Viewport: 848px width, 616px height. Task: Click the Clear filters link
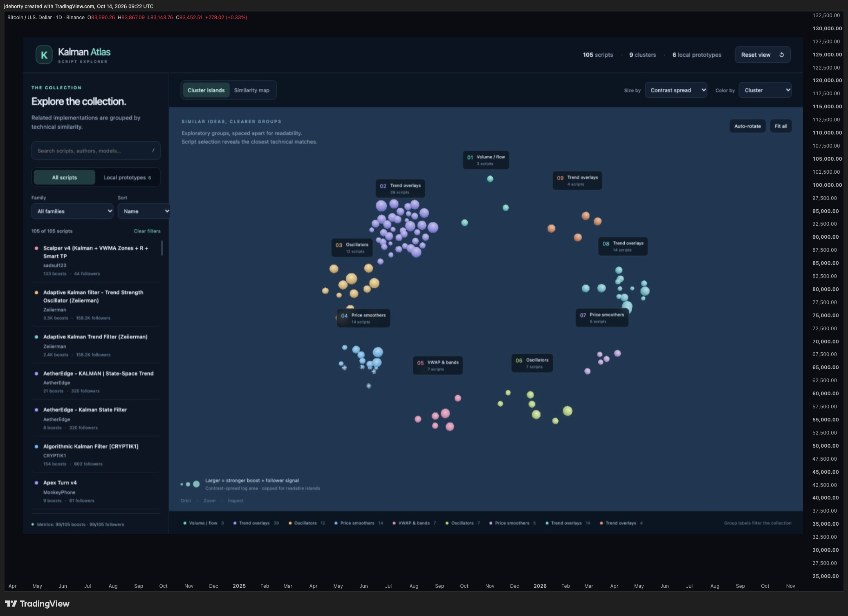147,231
